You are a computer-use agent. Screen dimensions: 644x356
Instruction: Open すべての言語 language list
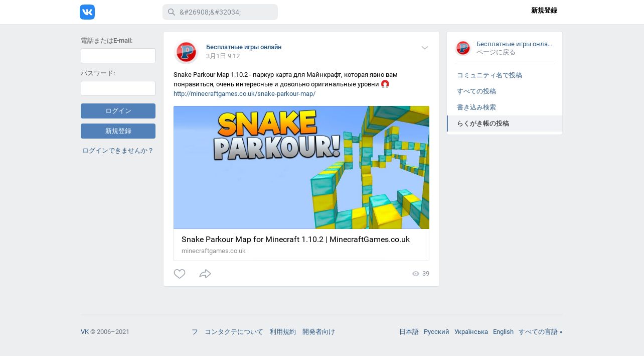(x=540, y=332)
